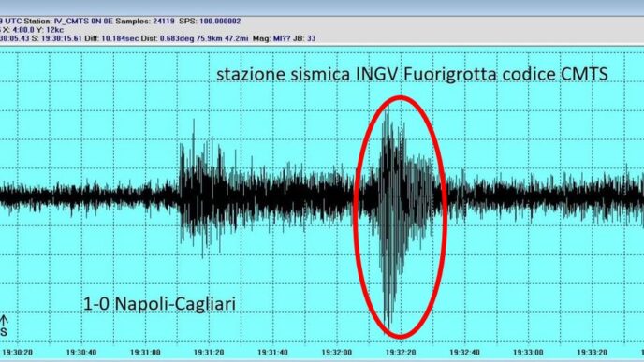Click the Dist: 0.683deg readout
Screen dimensions: 644x362
tap(168, 38)
